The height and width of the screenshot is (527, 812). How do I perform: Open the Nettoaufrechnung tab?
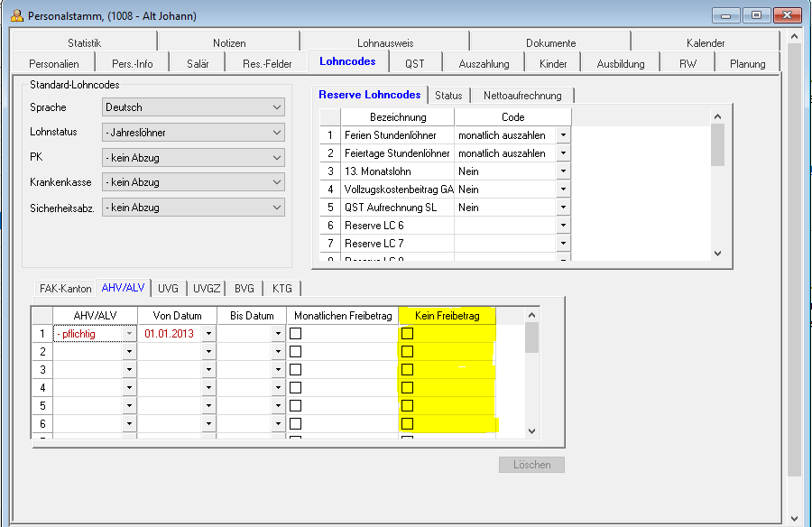pyautogui.click(x=522, y=96)
